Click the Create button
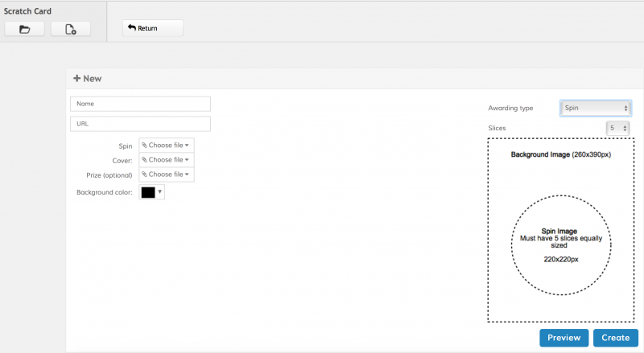644x353 pixels. click(x=615, y=338)
